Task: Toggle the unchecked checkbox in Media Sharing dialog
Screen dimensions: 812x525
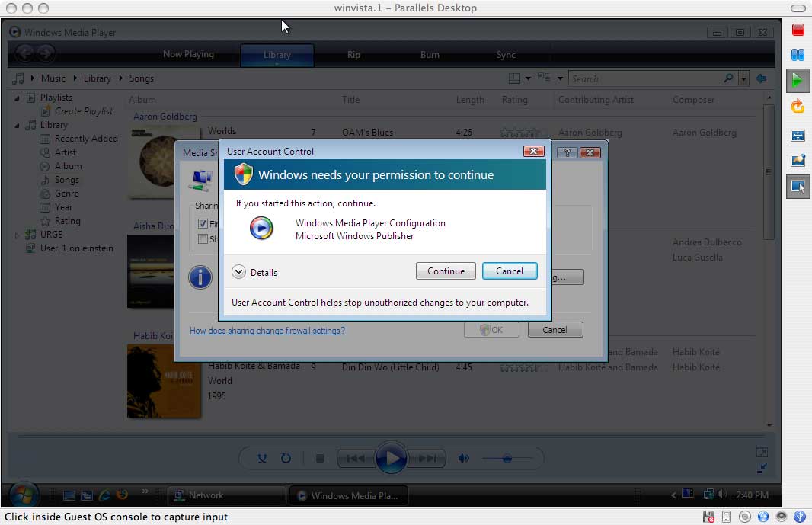Action: [x=203, y=238]
